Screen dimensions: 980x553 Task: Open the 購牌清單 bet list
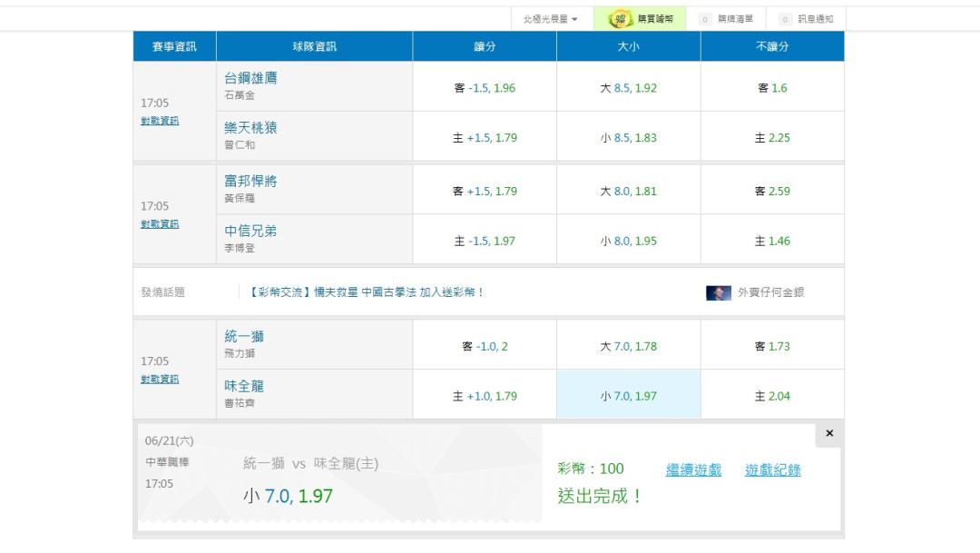coord(726,19)
